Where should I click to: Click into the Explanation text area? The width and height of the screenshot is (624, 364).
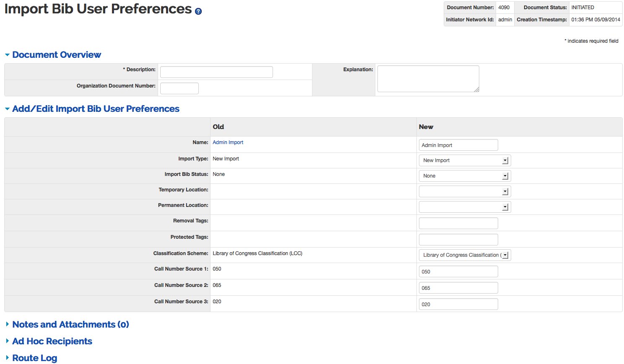tap(428, 79)
